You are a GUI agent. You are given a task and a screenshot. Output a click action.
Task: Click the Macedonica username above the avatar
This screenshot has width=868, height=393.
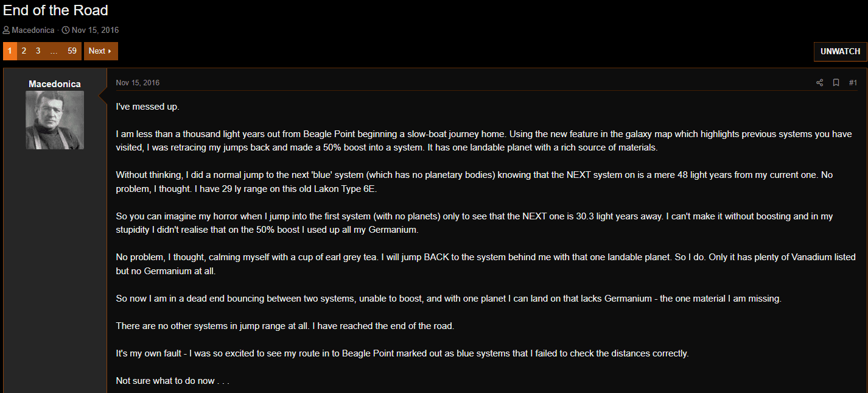tap(55, 84)
